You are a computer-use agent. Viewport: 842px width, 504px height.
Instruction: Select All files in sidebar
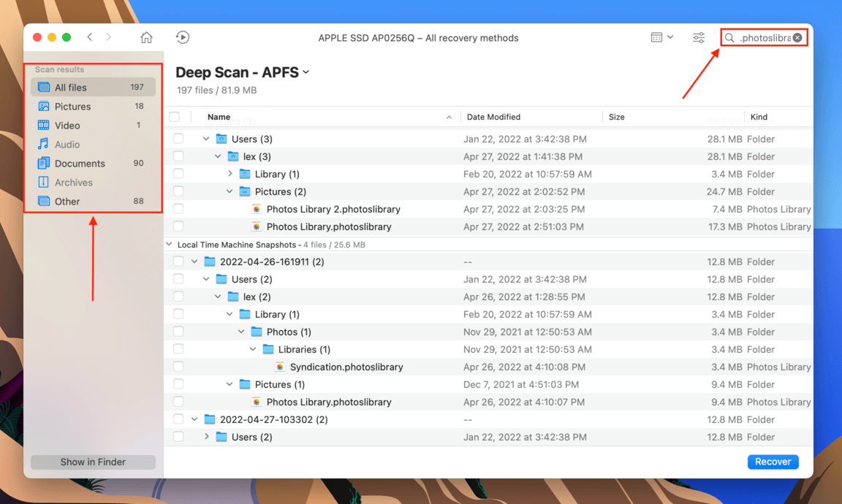93,87
